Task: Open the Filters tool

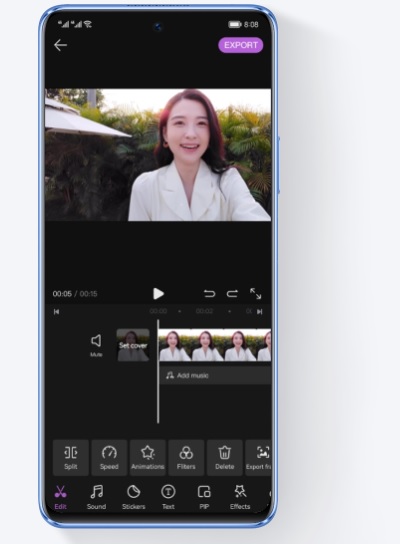Action: pyautogui.click(x=186, y=458)
